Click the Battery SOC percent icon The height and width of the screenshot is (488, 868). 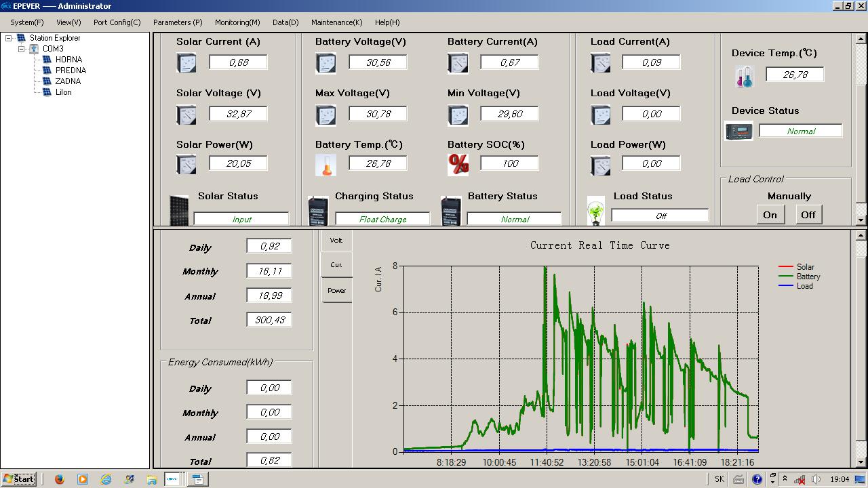[458, 164]
